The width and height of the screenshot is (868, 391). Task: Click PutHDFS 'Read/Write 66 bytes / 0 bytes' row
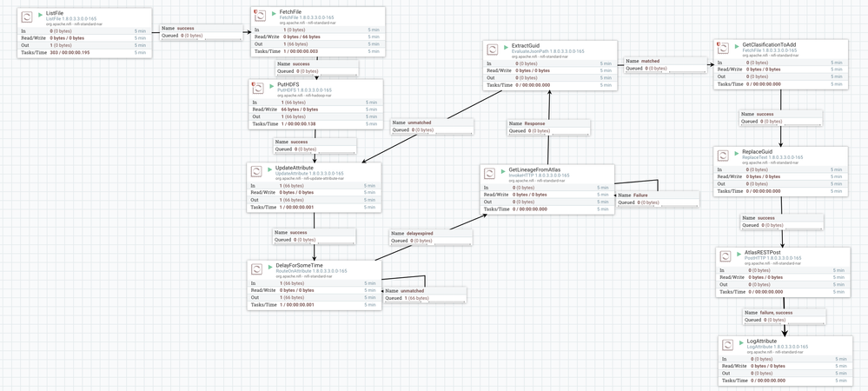tap(315, 109)
